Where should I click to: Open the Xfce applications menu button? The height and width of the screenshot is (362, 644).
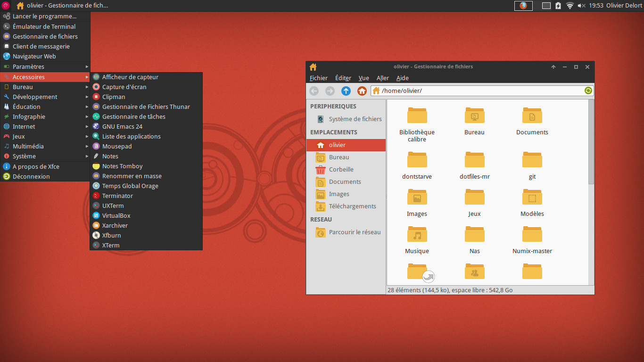(6, 6)
